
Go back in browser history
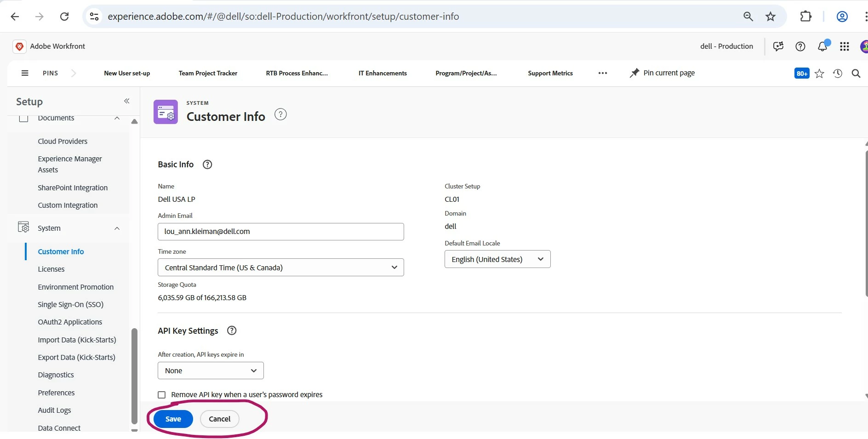click(x=15, y=17)
